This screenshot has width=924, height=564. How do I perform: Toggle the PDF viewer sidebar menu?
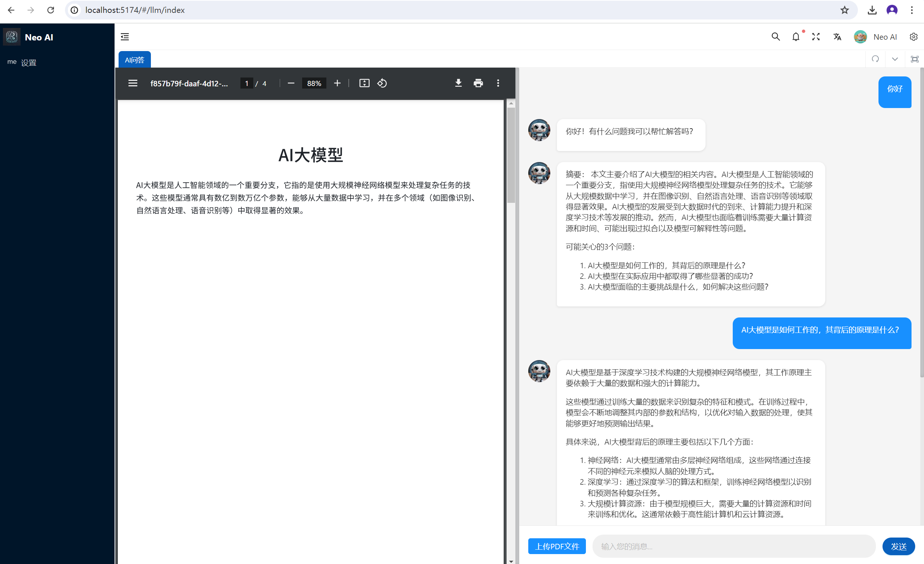tap(133, 83)
